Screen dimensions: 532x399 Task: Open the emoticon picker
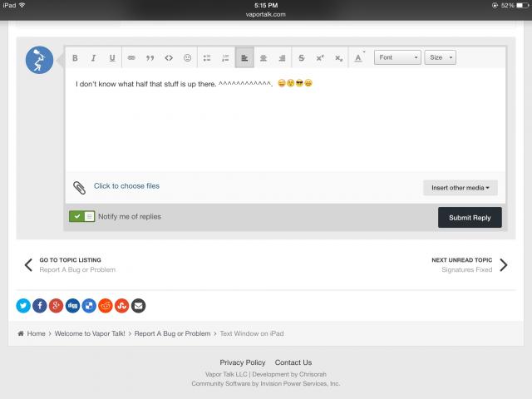[187, 58]
